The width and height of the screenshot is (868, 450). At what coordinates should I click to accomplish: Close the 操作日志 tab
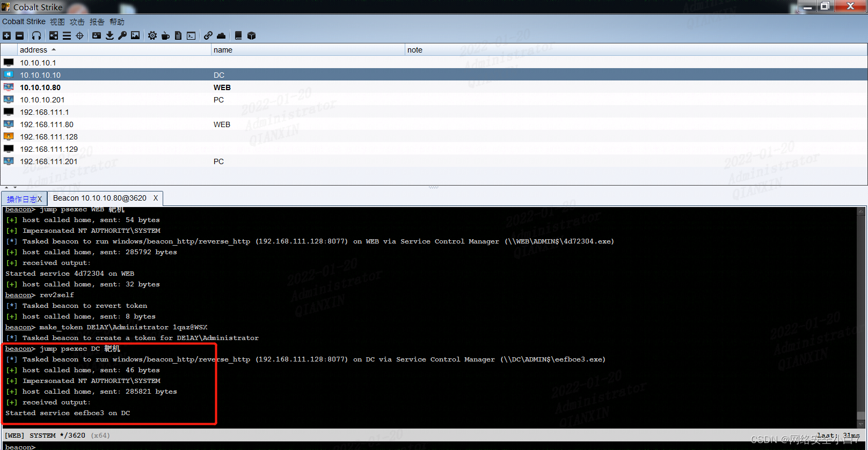coord(40,199)
